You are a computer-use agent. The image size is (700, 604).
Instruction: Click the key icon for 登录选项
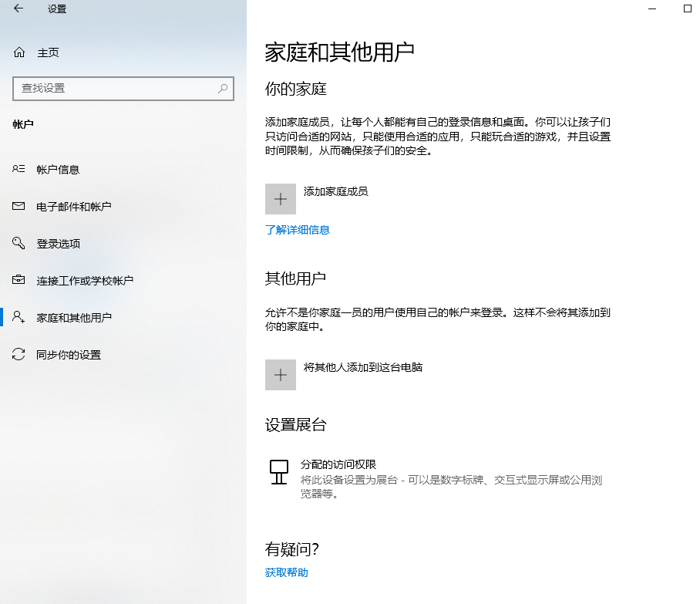point(19,244)
